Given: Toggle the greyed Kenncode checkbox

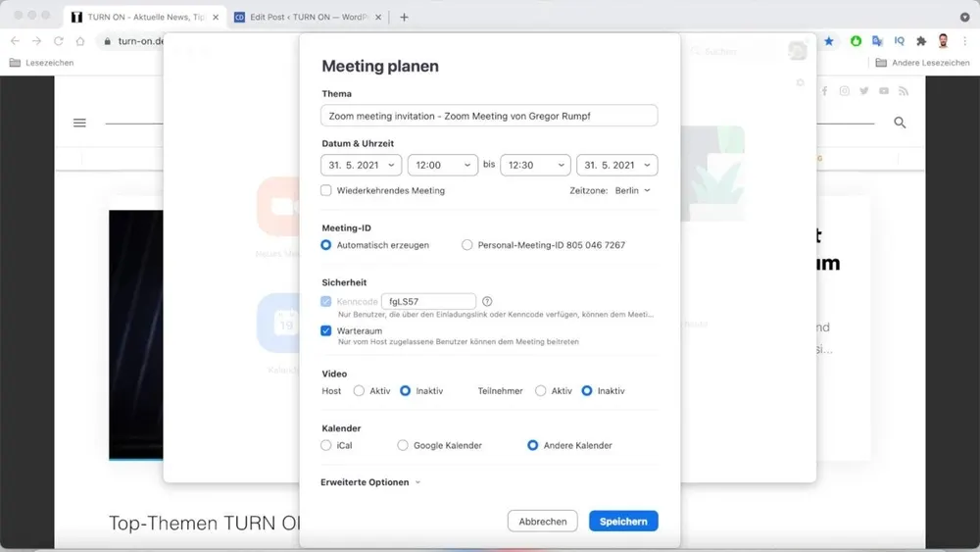Looking at the screenshot, I should [x=326, y=301].
